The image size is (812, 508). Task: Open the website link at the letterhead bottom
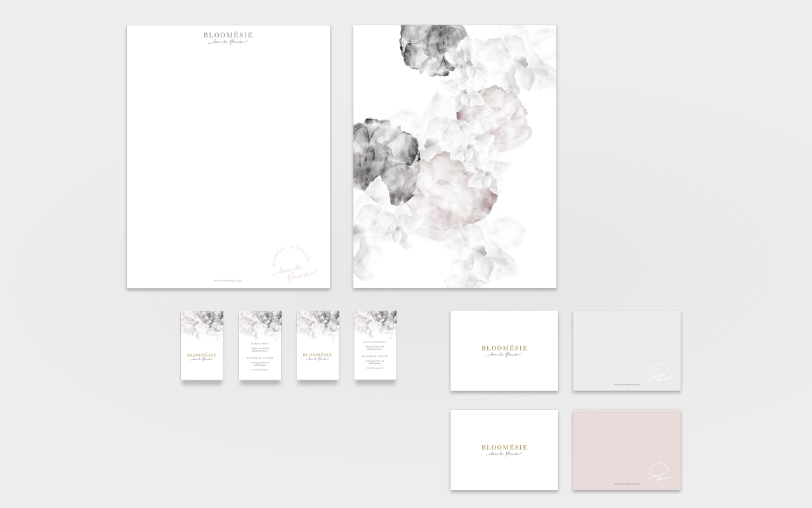click(x=228, y=280)
